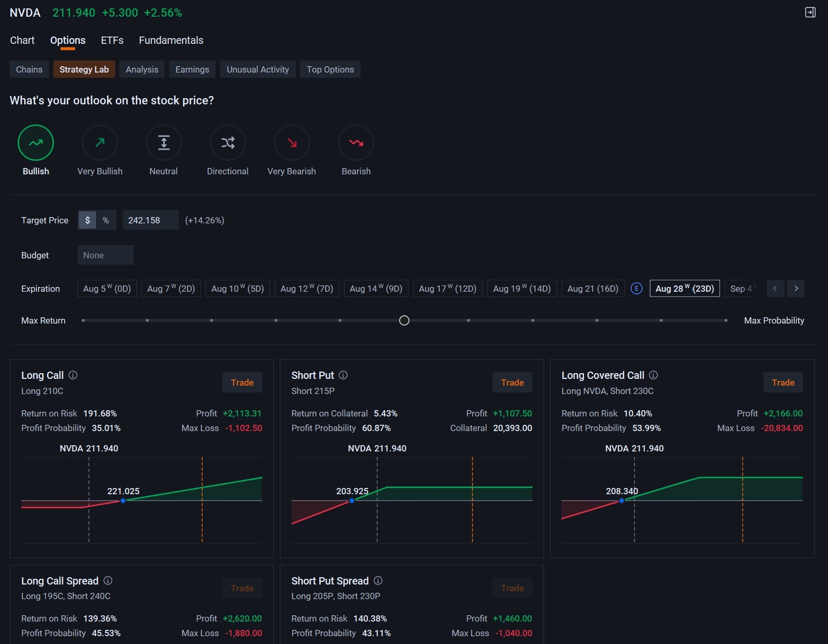The height and width of the screenshot is (644, 828).
Task: Click the Budget input field
Action: pyautogui.click(x=105, y=255)
